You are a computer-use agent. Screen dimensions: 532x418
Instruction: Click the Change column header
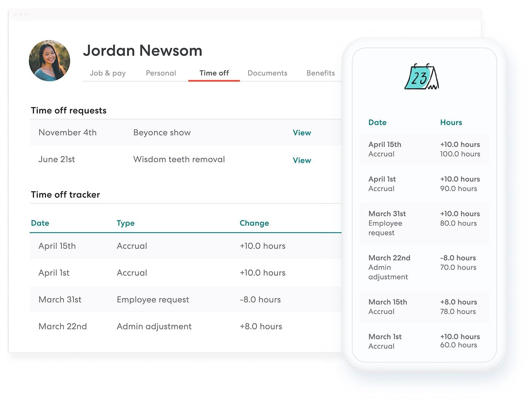click(x=254, y=223)
